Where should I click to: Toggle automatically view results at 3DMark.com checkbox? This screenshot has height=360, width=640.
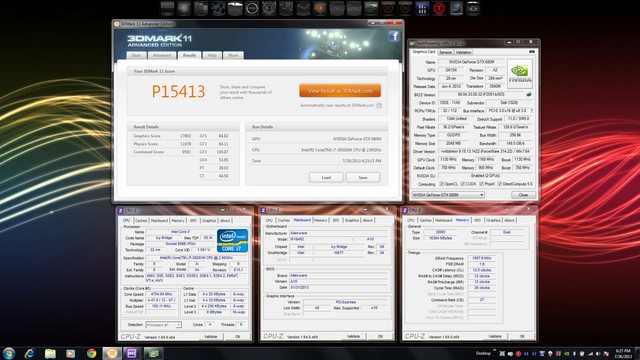379,106
